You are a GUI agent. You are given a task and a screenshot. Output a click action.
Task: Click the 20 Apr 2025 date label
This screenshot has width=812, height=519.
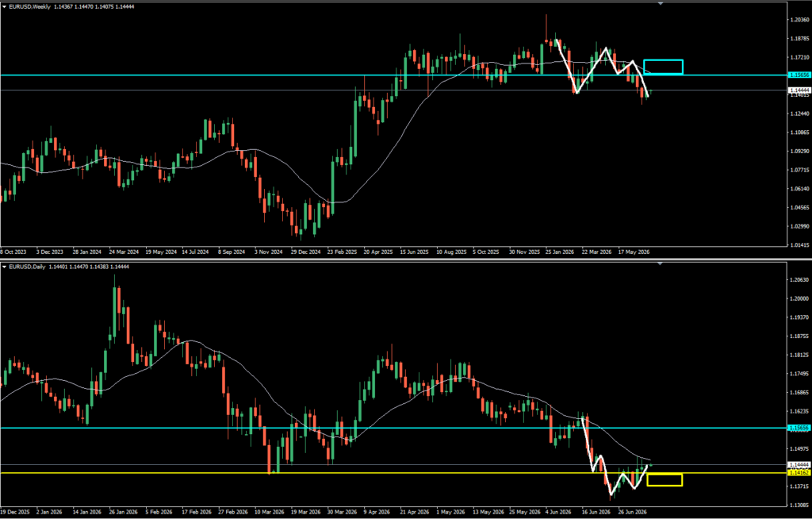(x=378, y=252)
